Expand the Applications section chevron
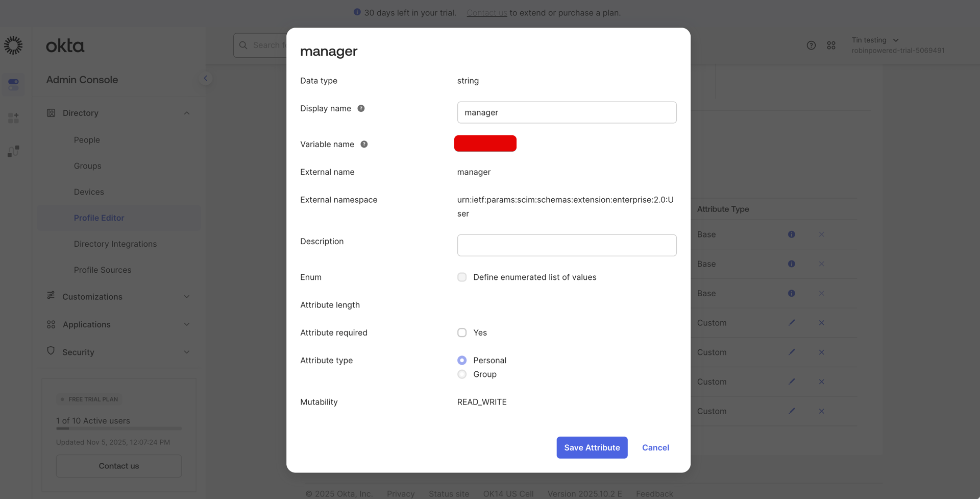 click(187, 324)
